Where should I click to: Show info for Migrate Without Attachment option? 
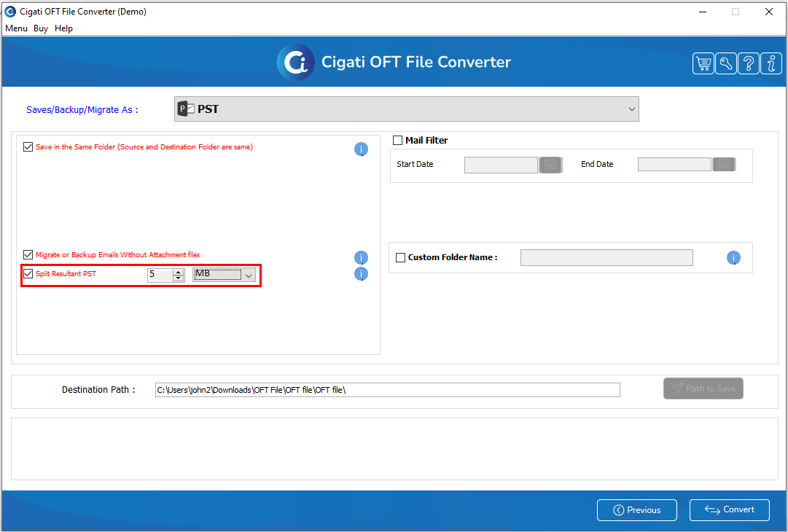click(361, 258)
